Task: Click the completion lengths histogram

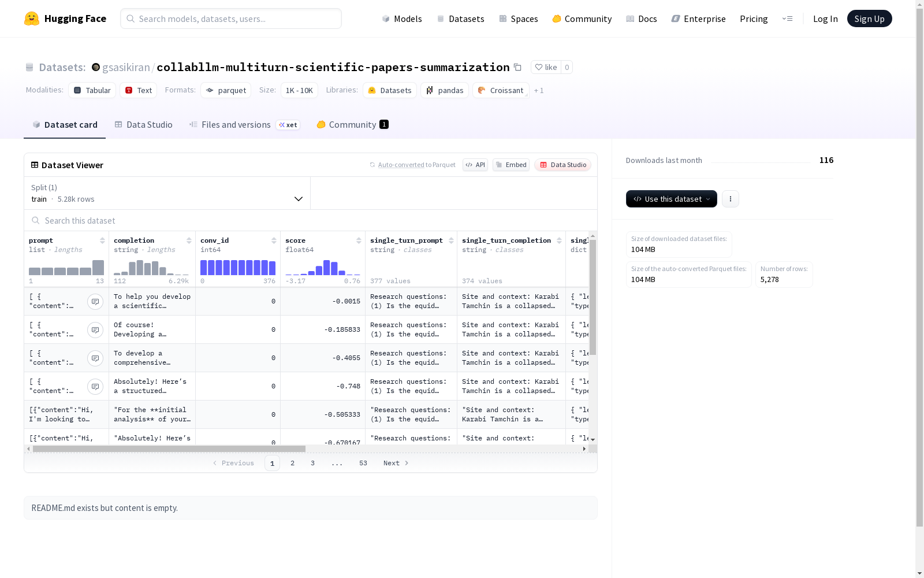Action: coord(151,268)
